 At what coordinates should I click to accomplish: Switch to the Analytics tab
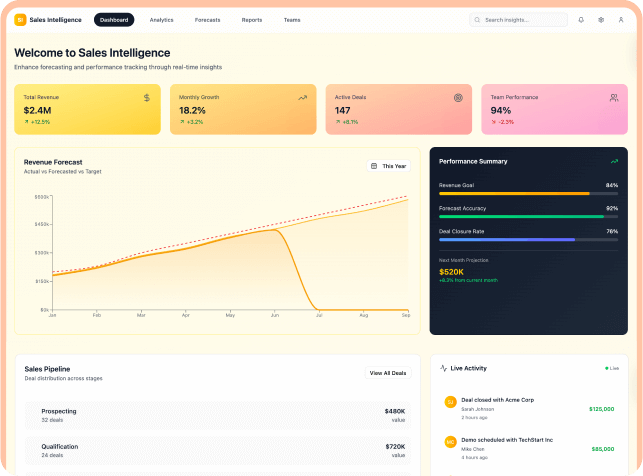(x=161, y=19)
